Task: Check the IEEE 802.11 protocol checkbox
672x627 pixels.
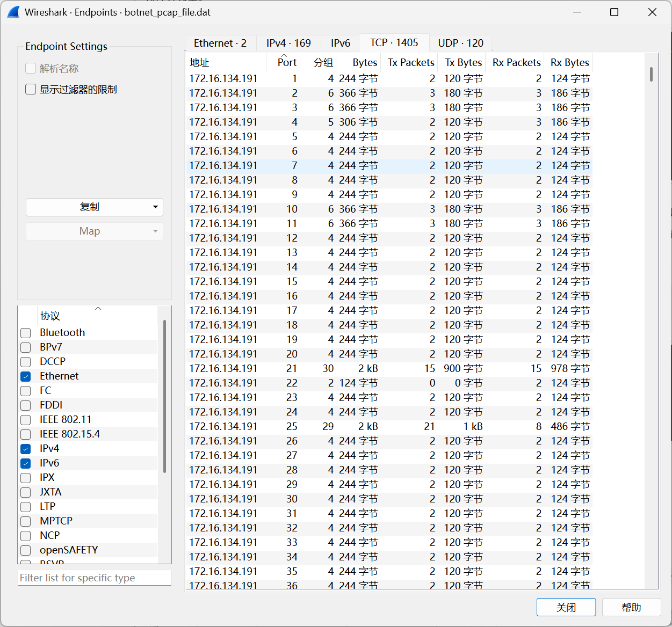Action: coord(26,420)
